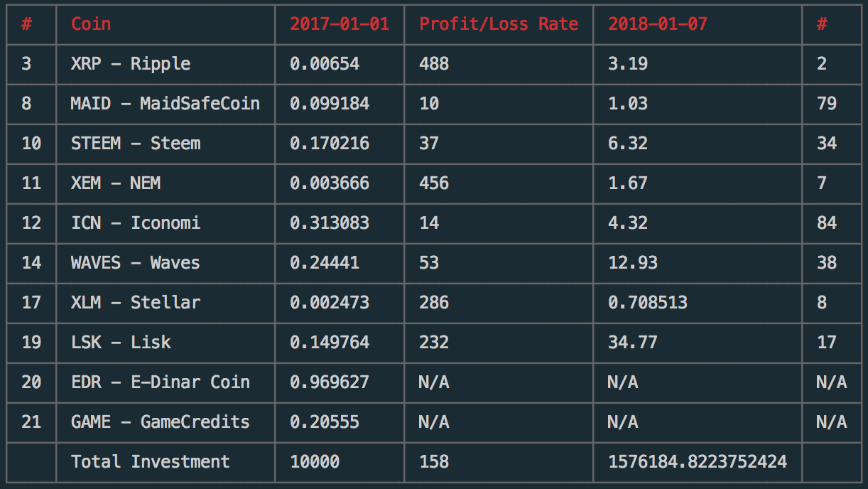Click 2017 rank 12 in Iconomi row
Screen dimensions: 868x489
coord(31,223)
